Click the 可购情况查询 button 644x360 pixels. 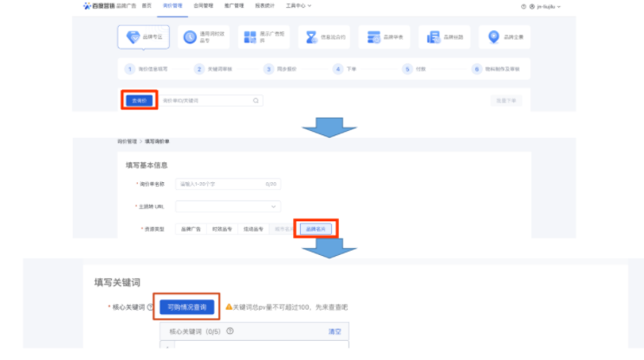(187, 307)
